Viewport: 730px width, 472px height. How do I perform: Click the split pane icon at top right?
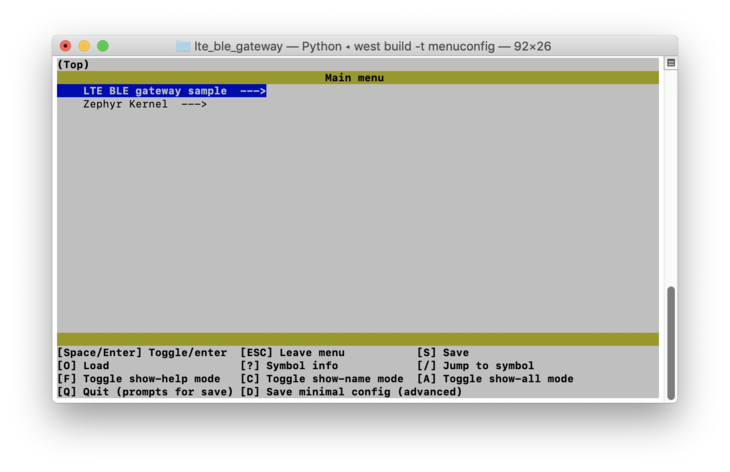point(671,63)
